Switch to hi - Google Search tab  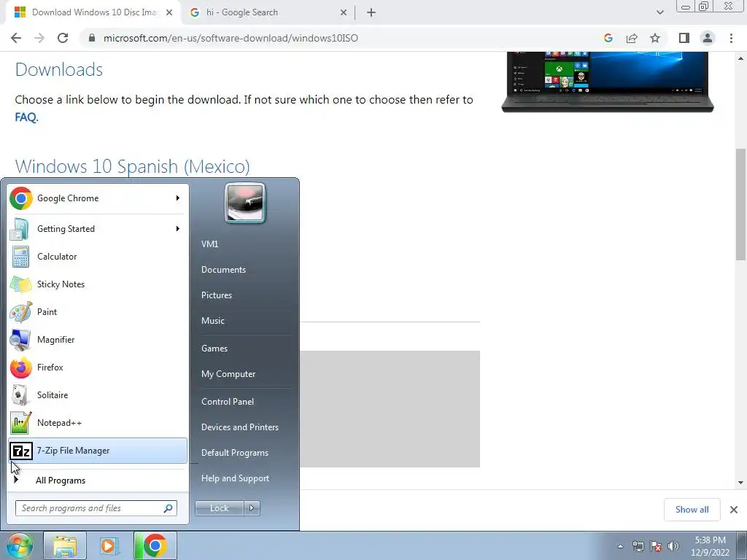click(268, 12)
